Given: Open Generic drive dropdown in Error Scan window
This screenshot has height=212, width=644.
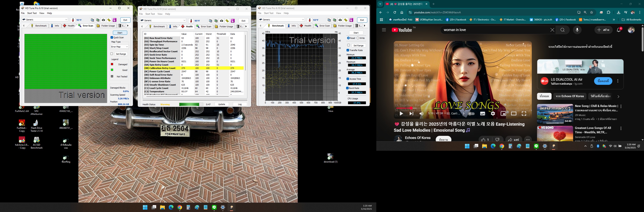Looking at the screenshot, I should [45, 19].
